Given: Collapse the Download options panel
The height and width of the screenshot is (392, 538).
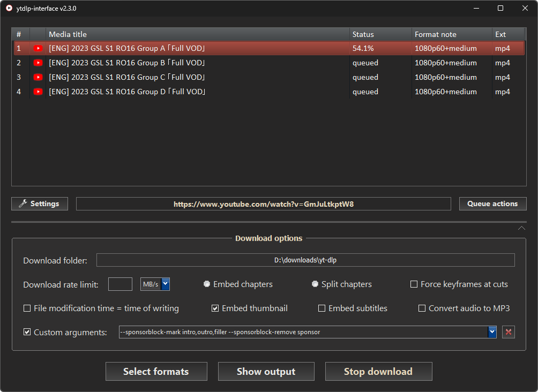Looking at the screenshot, I should (521, 228).
